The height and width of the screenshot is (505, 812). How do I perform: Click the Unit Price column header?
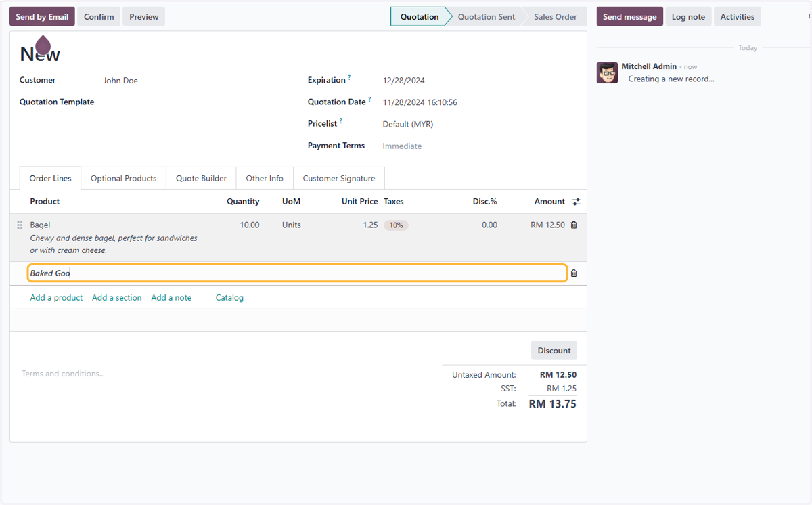click(x=359, y=201)
